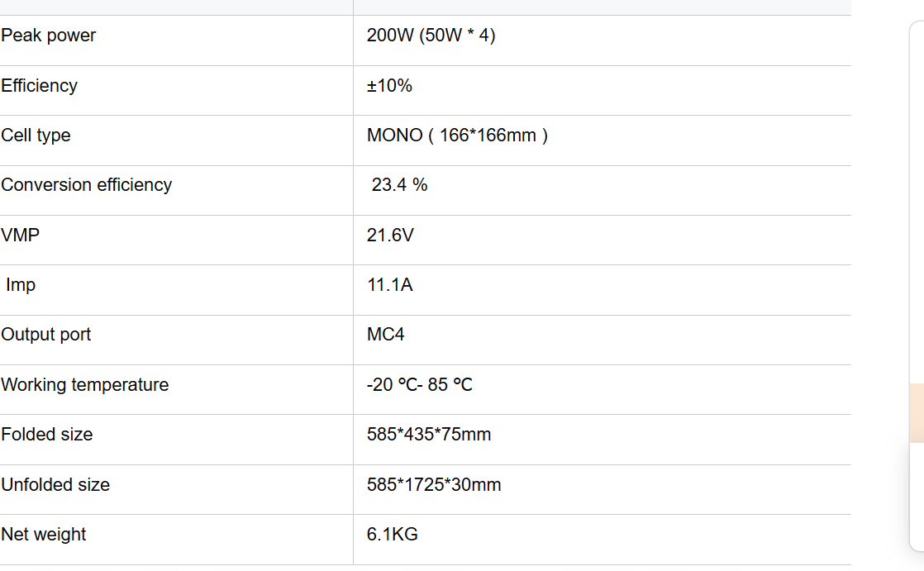Select the "585*1725*30mm" unfolded size value
This screenshot has width=924, height=571.
tap(434, 485)
